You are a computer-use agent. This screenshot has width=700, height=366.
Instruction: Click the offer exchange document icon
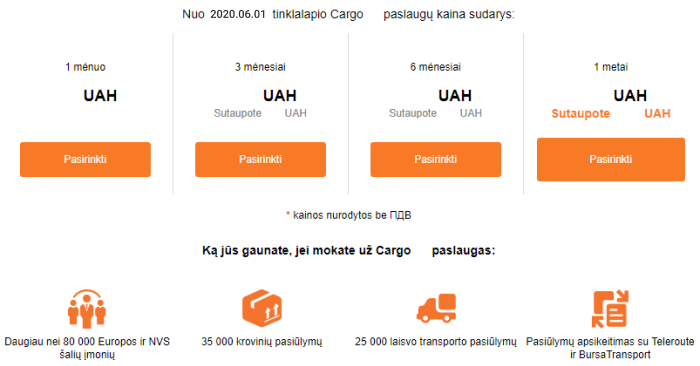tap(610, 308)
